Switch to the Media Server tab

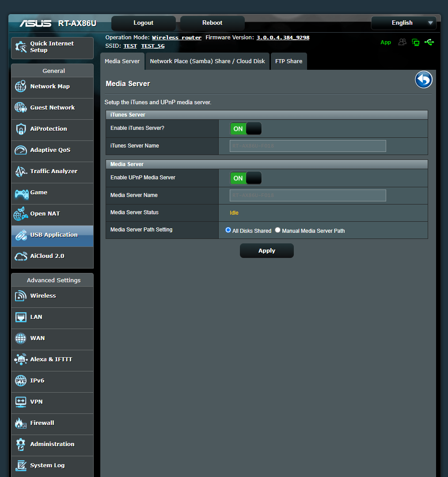(x=122, y=61)
